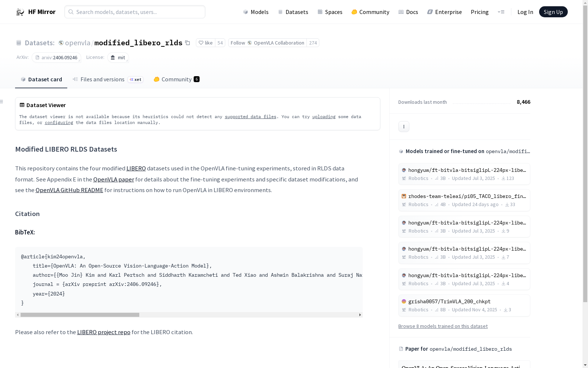Open Models in the top navigation
588x368 pixels.
coord(256,12)
